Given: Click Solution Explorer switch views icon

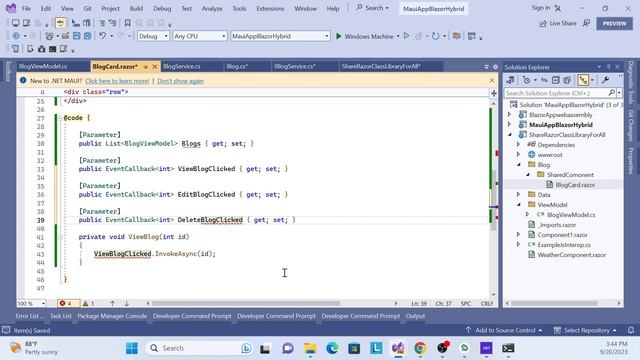Looking at the screenshot, I should coord(510,80).
